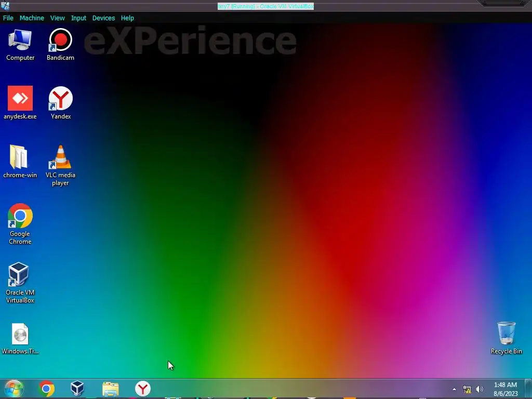532x399 pixels.
Task: Select the Windows.Ti... disc image file
Action: pyautogui.click(x=20, y=339)
